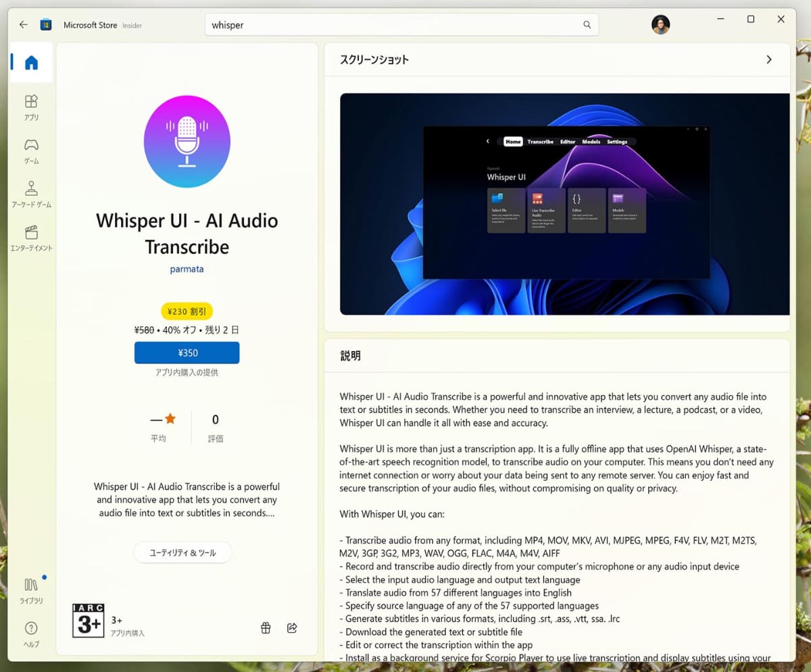The height and width of the screenshot is (672, 811).
Task: Click the short description under the rating
Action: [187, 500]
